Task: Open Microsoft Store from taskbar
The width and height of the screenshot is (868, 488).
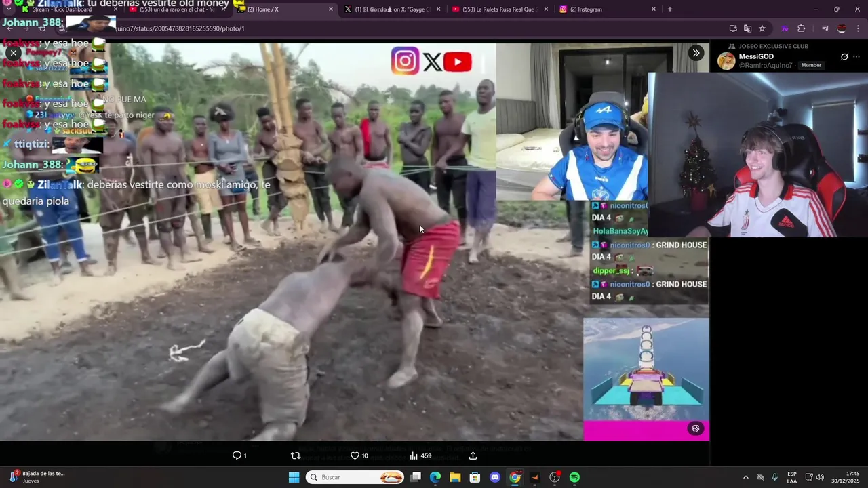Action: pyautogui.click(x=475, y=477)
